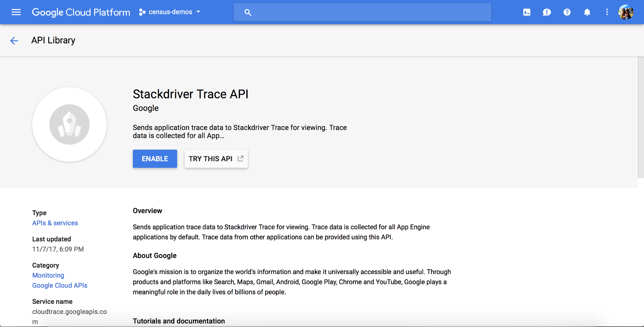Click the TRY THIS API button
This screenshot has height=327, width=644.
[x=216, y=159]
